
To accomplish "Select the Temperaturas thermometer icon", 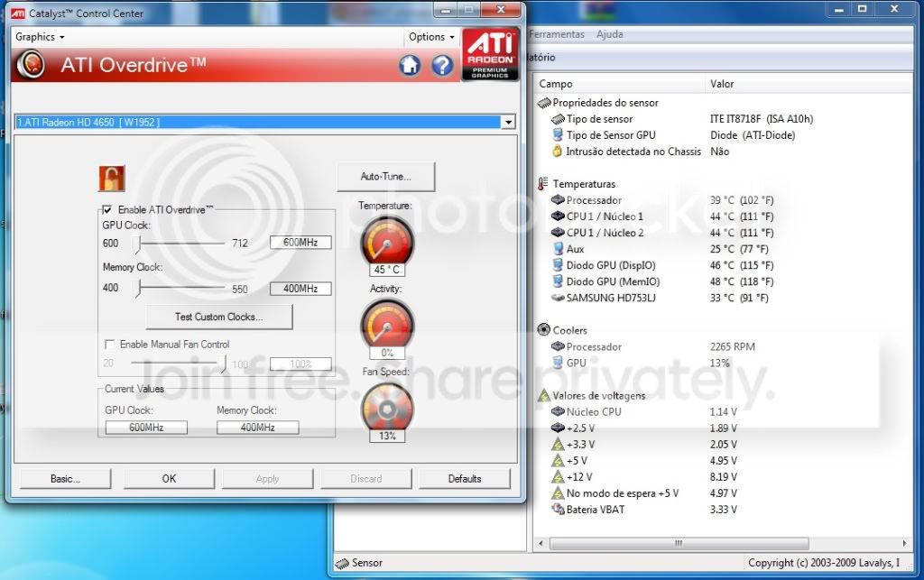I will pyautogui.click(x=543, y=184).
